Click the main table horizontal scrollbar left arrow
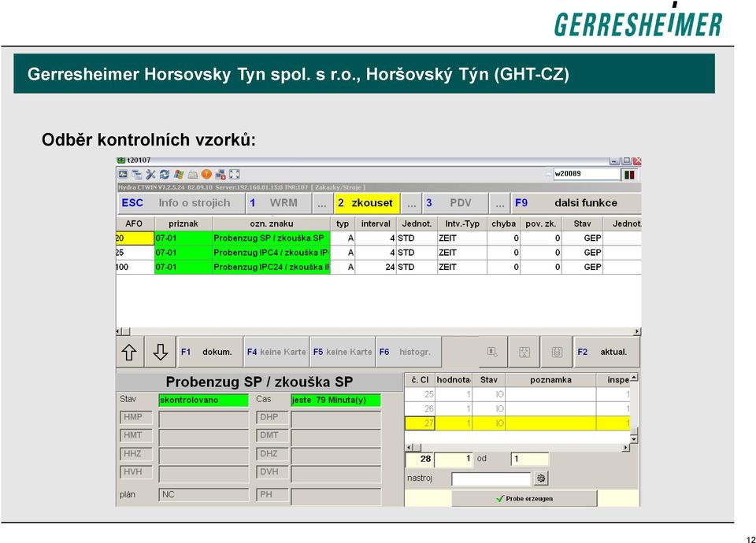The height and width of the screenshot is (543, 756). [119, 331]
